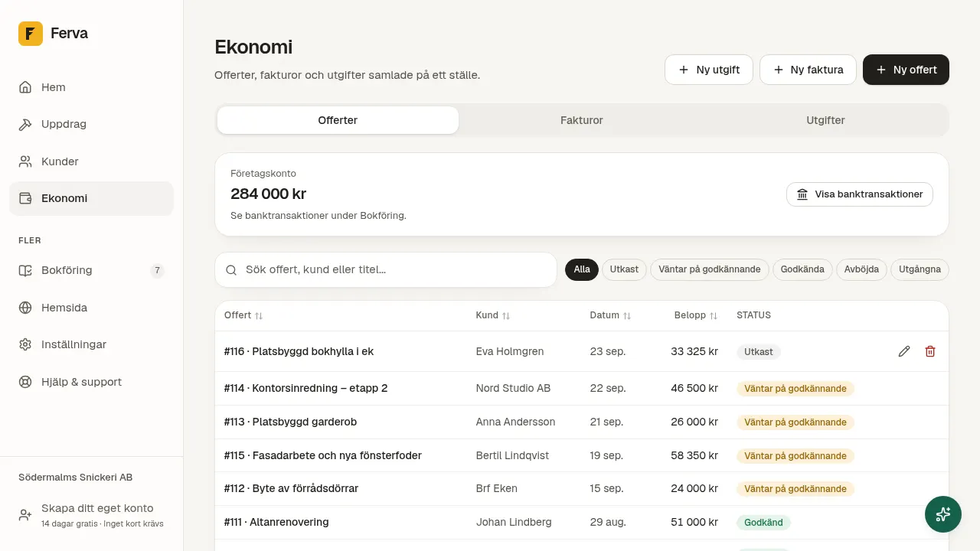
Task: Sort the table by Belopp column
Action: [x=696, y=315]
